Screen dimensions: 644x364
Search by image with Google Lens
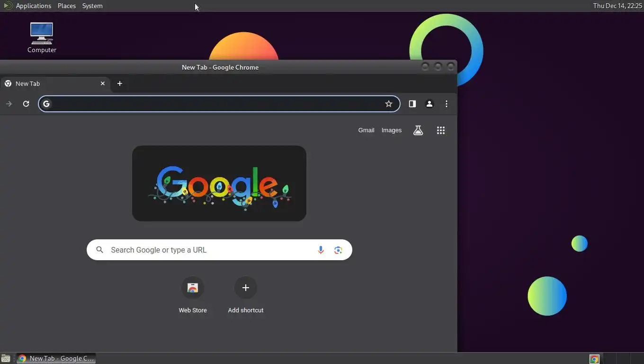coord(338,250)
